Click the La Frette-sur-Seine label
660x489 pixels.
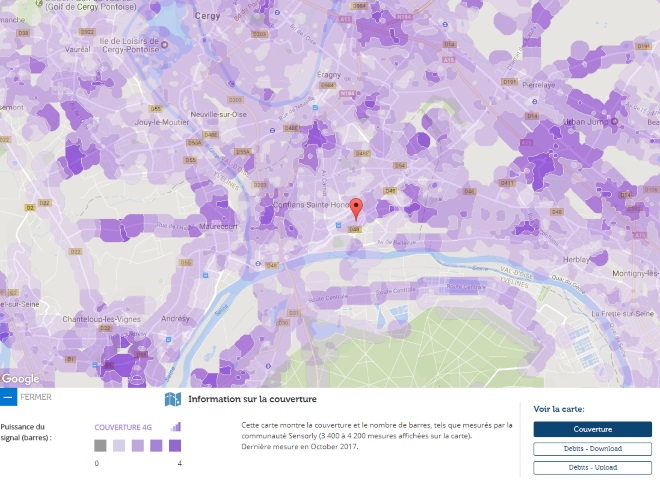pos(623,314)
